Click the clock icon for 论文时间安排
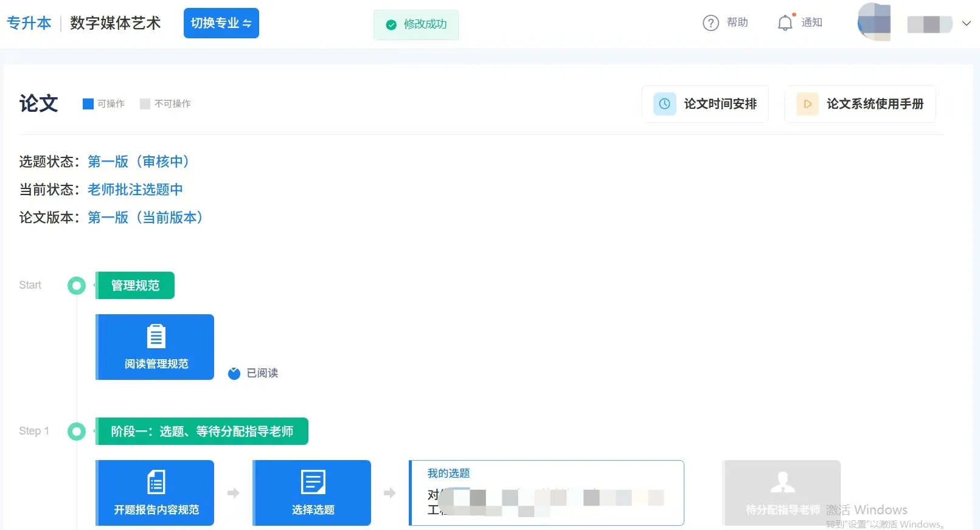Screen dimensions: 980x530 (x=664, y=104)
